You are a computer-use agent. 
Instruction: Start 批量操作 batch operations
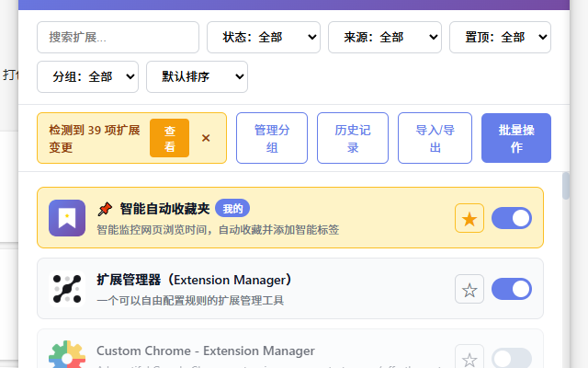[x=516, y=138]
